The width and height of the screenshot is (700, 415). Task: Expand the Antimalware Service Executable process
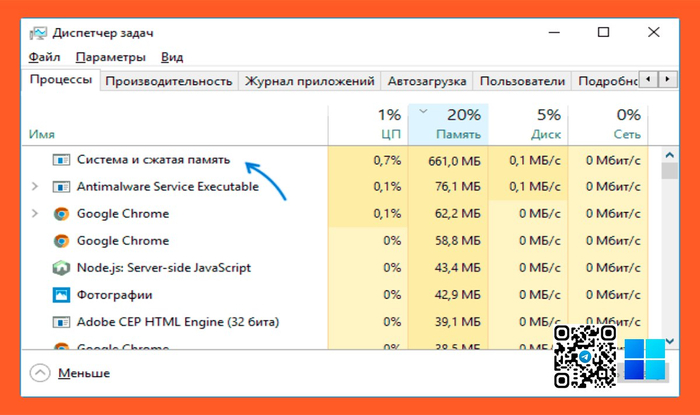click(35, 186)
